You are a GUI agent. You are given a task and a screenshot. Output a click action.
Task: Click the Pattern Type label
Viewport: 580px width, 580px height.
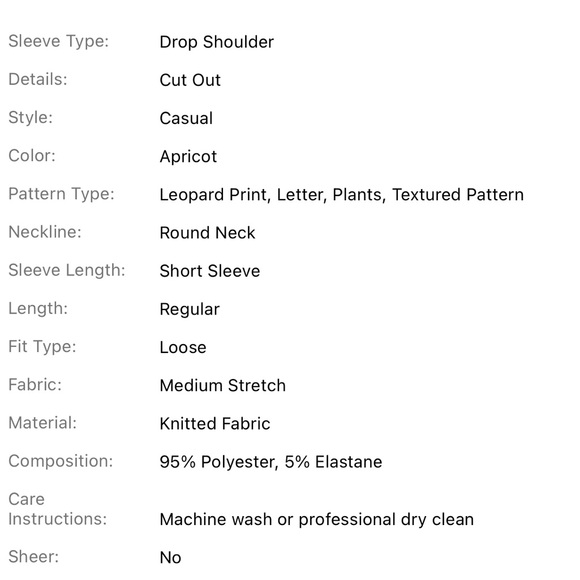(61, 194)
